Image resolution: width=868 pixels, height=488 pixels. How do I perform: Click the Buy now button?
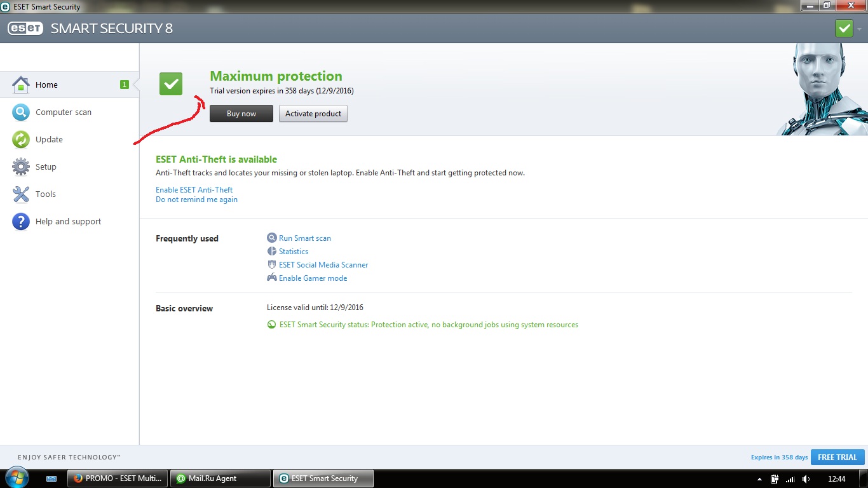(x=241, y=114)
